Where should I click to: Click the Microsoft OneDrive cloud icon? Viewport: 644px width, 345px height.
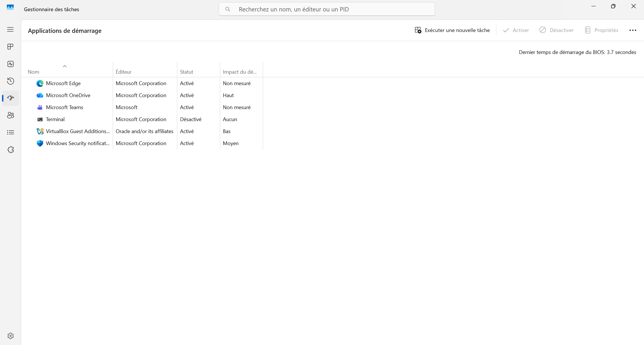point(40,95)
